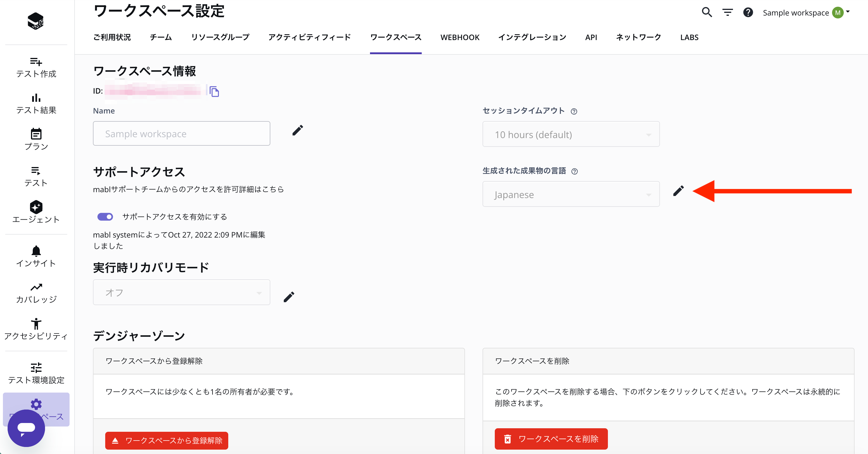Viewport: 868px width, 454px height.
Task: Disable サポートアクセスを有効にする toggle
Action: click(x=105, y=217)
